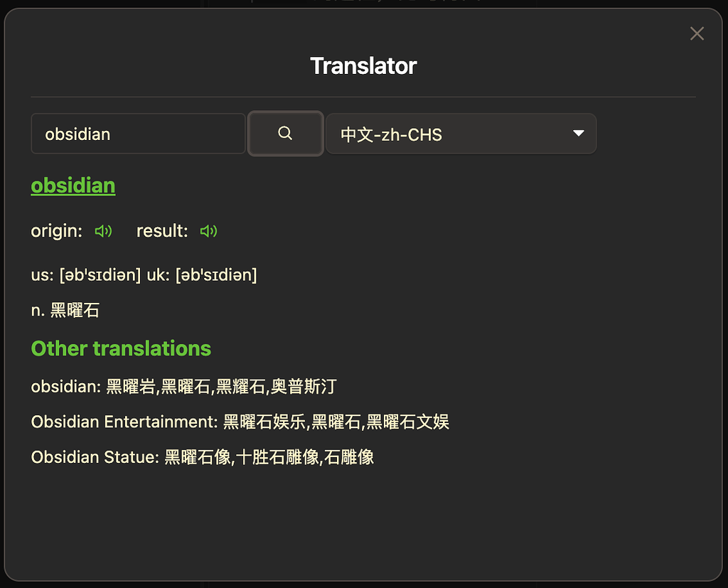The width and height of the screenshot is (728, 588).
Task: Click the Translator dialog title
Action: (x=363, y=65)
